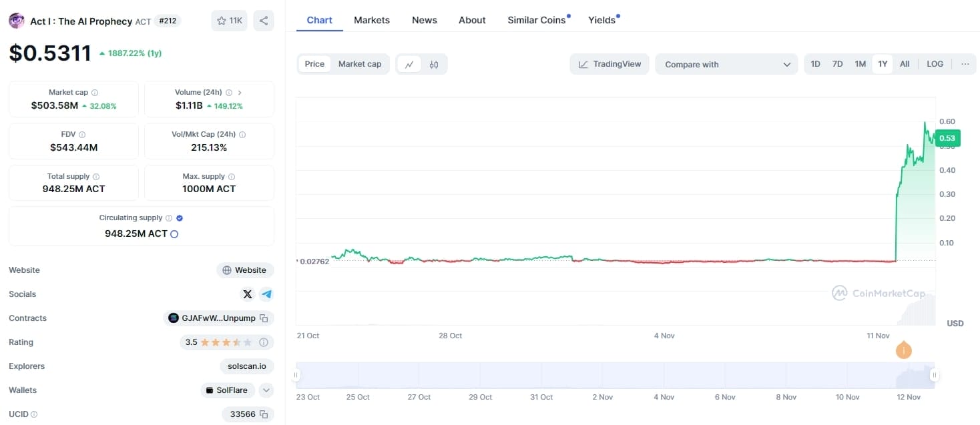Click circulating supply progress circle icon

(174, 234)
